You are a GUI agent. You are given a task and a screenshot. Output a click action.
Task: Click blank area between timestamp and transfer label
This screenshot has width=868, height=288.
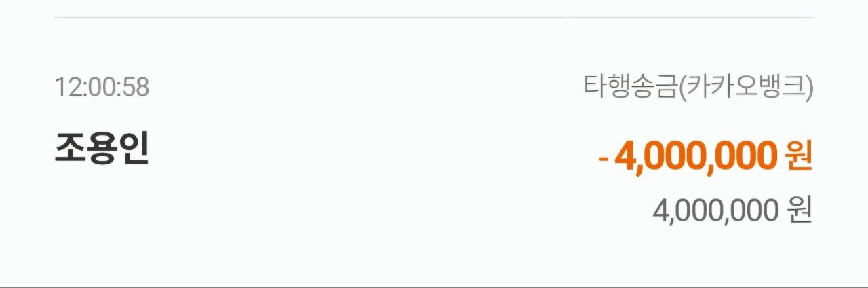click(366, 88)
